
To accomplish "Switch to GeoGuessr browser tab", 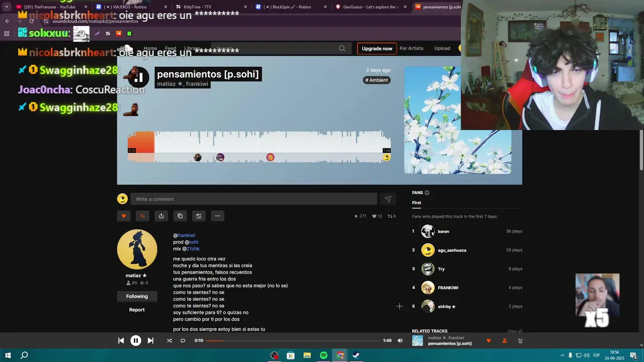I will coord(371,7).
